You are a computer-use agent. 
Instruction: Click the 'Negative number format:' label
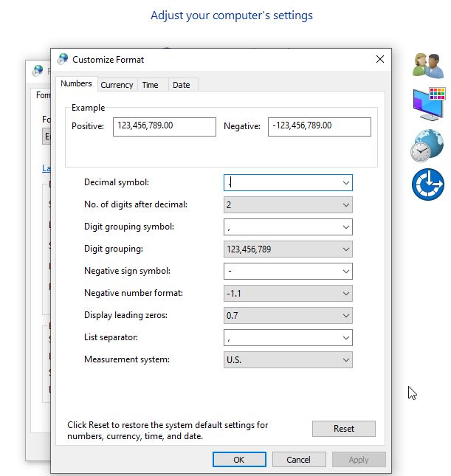pyautogui.click(x=134, y=293)
